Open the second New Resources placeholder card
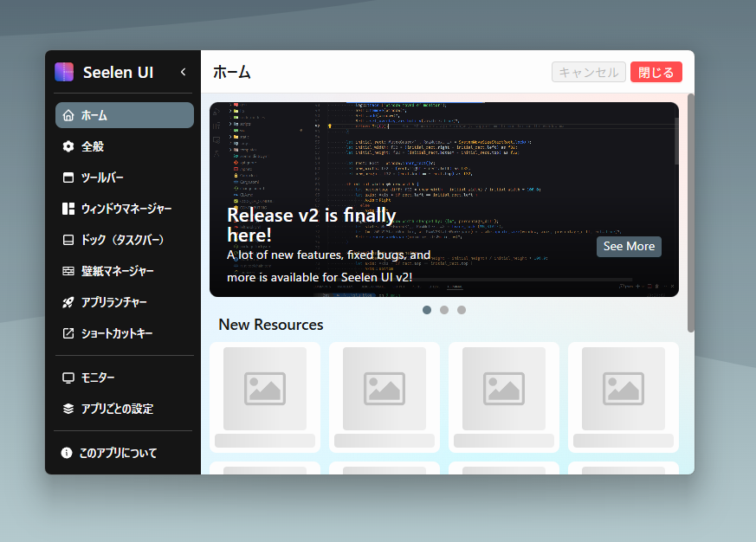 point(384,397)
